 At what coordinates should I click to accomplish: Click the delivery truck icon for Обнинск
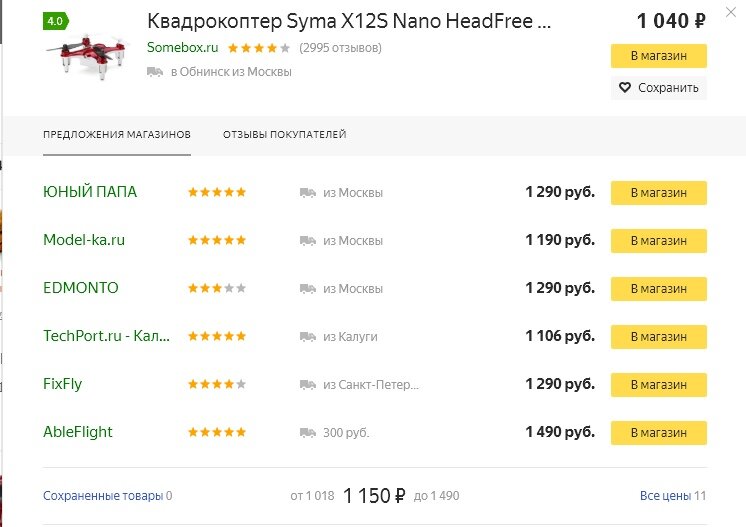[x=155, y=72]
